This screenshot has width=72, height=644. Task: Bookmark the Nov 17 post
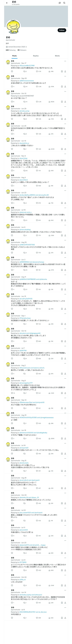point(62,71)
